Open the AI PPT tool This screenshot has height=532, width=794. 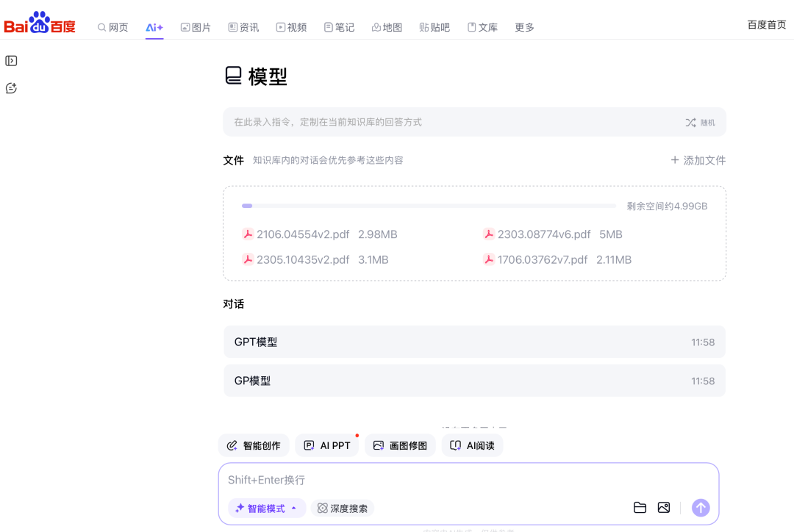(327, 445)
